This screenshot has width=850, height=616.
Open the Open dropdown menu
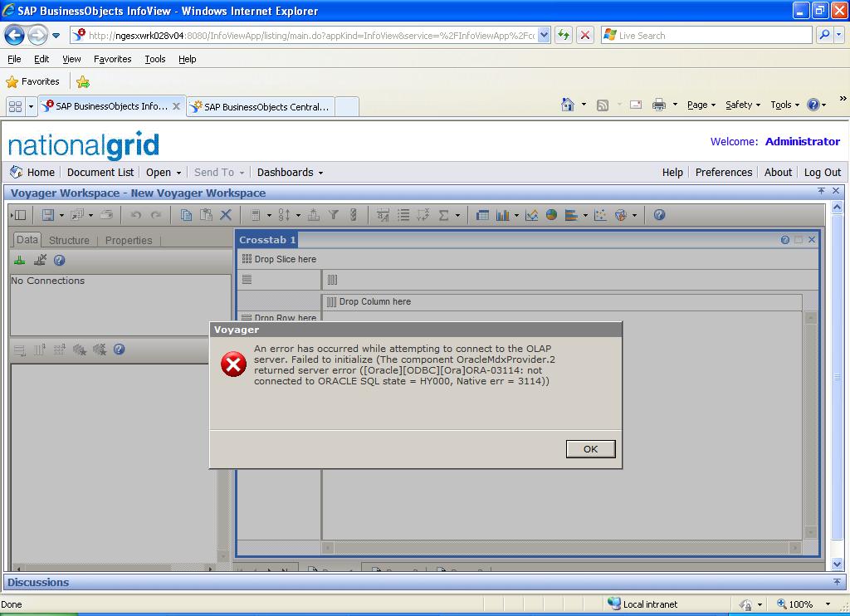[x=164, y=173]
